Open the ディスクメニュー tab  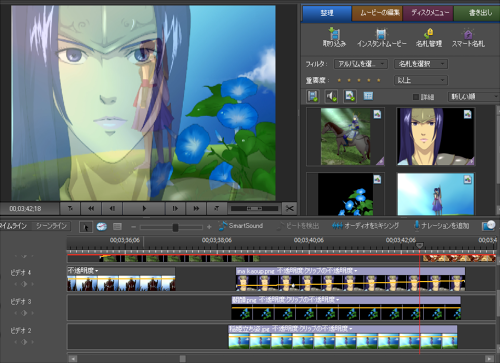tap(428, 13)
